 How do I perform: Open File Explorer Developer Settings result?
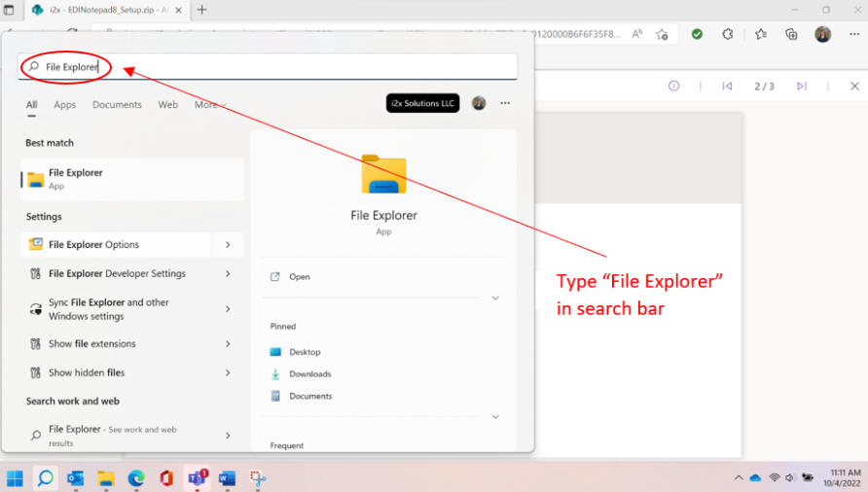(116, 273)
